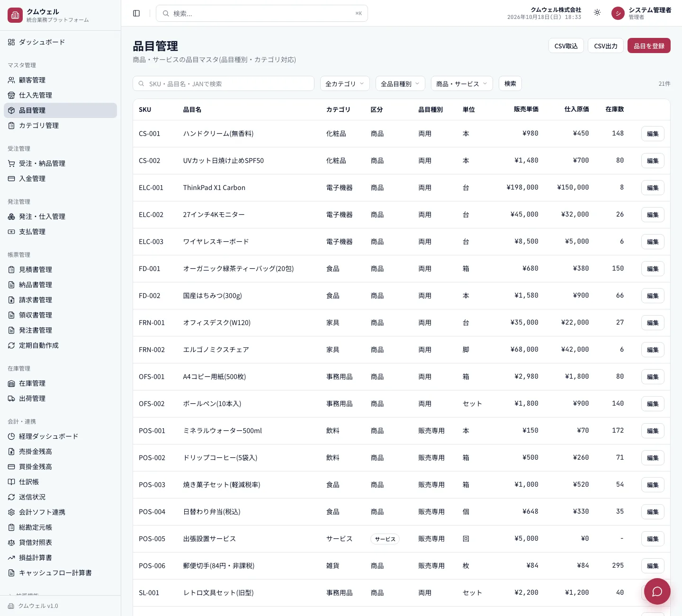The image size is (682, 616).
Task: Click the クムウェル v1.0 footer label
Action: [x=38, y=606]
